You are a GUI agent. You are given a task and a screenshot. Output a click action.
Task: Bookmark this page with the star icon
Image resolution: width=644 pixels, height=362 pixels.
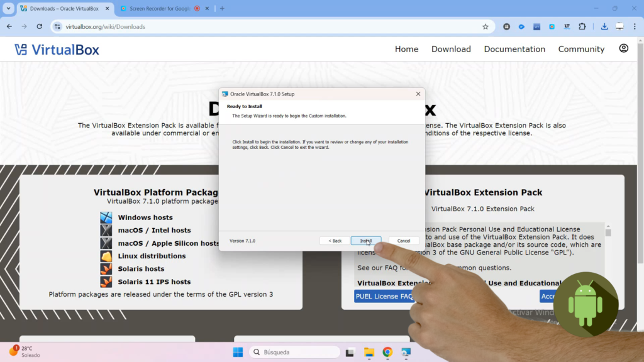485,26
